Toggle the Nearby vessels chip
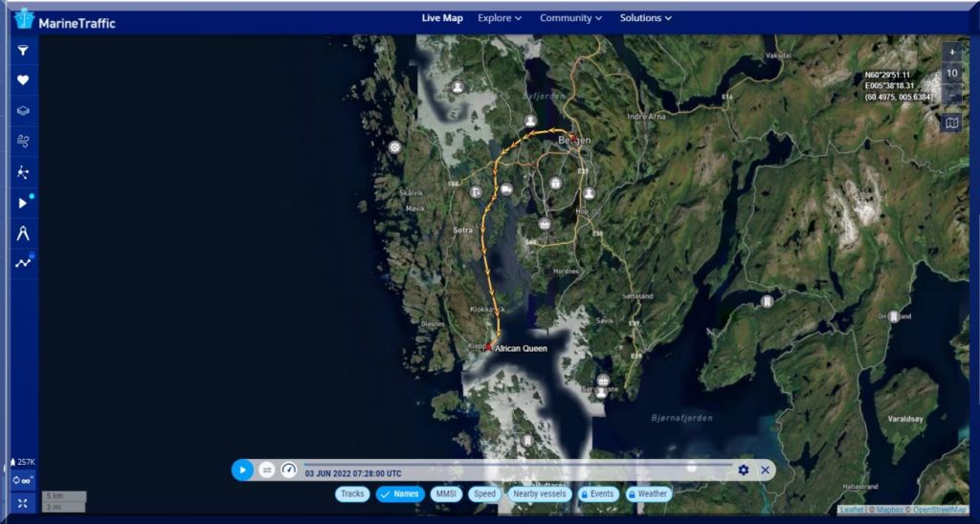This screenshot has width=980, height=524. [539, 493]
